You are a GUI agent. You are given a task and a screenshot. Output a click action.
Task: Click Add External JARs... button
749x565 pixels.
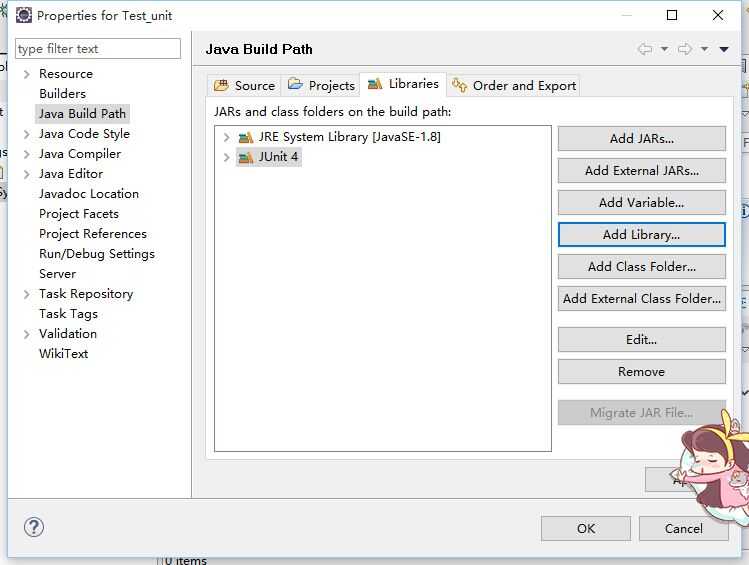pos(642,171)
